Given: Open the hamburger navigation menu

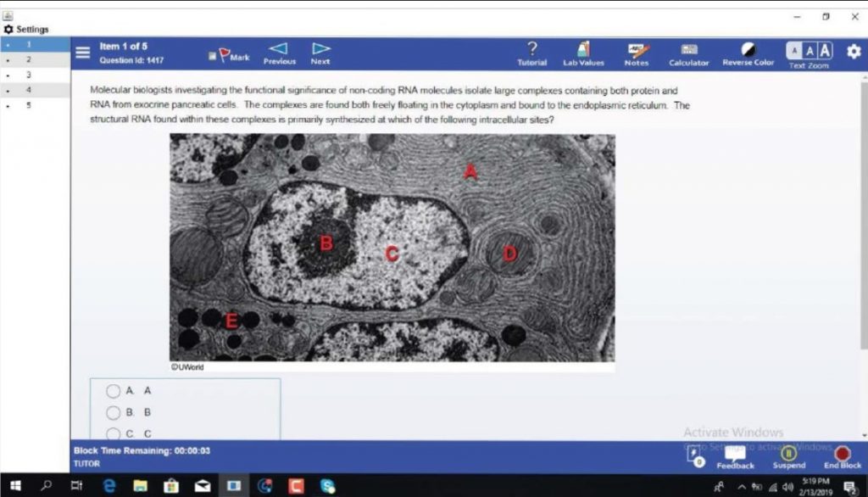Looking at the screenshot, I should click(82, 53).
